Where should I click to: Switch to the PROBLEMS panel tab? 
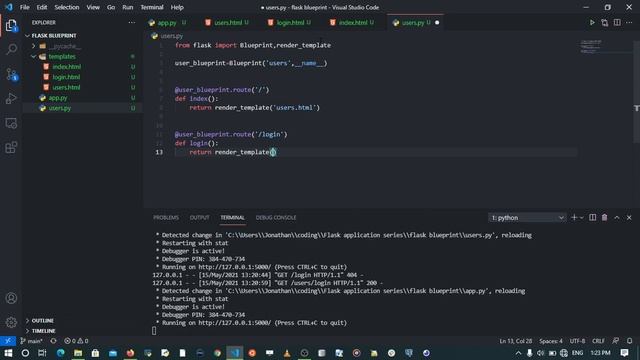(x=166, y=218)
